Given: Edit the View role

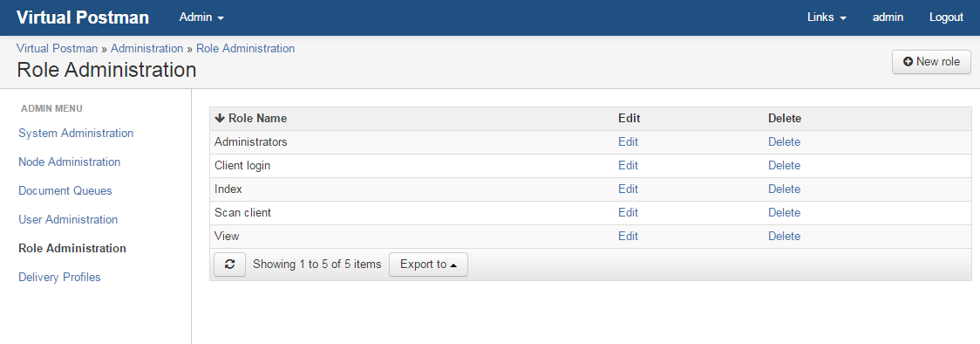Looking at the screenshot, I should [x=628, y=237].
